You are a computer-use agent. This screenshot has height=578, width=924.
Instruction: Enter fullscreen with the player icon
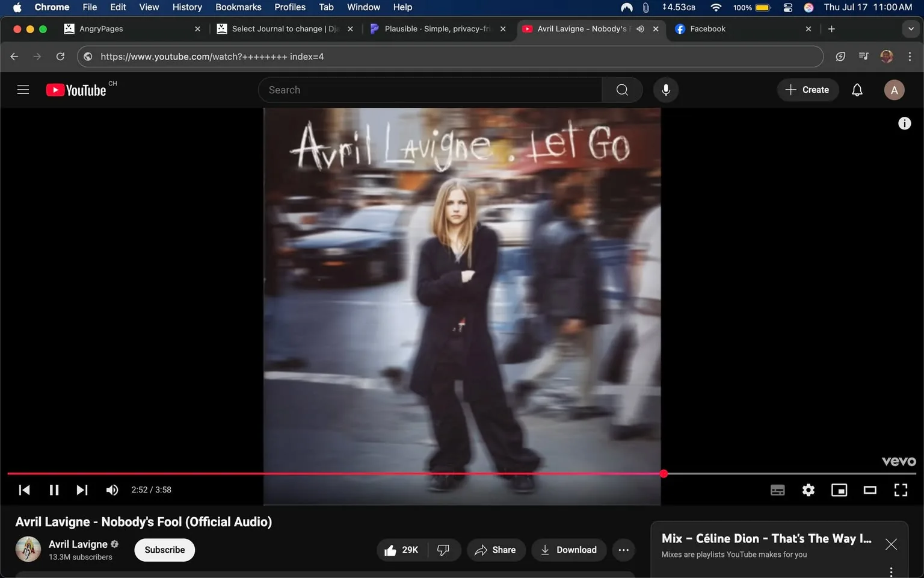901,489
